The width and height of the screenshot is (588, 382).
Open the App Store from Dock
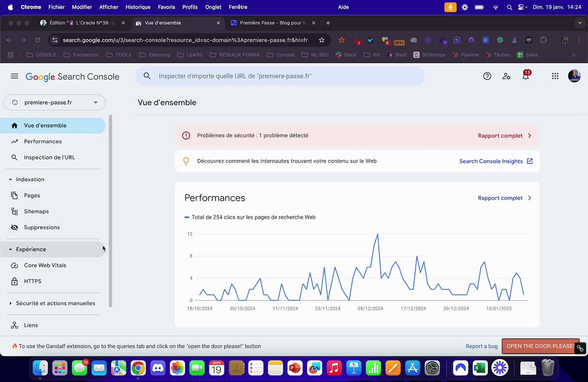tap(413, 368)
